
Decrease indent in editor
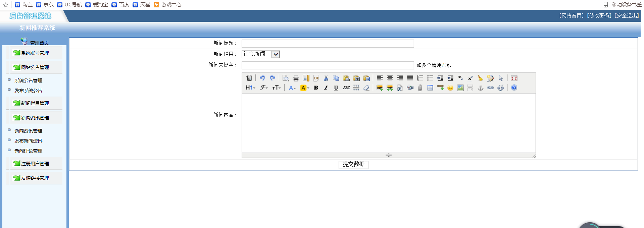tap(450, 78)
